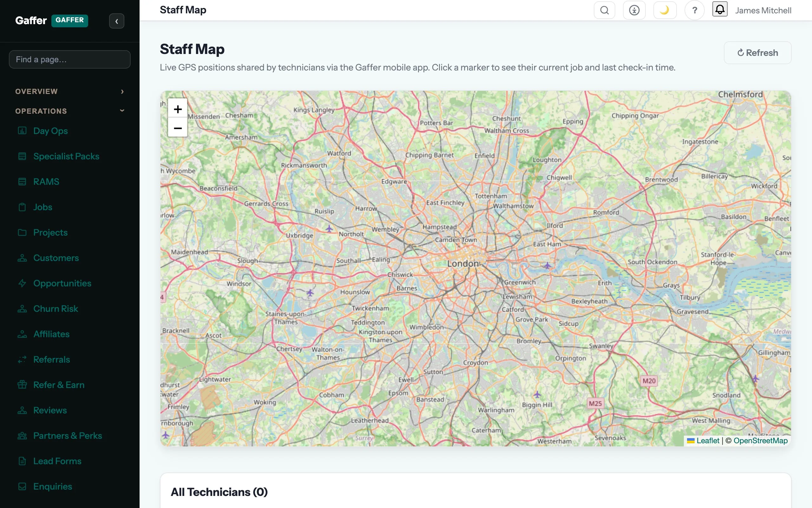Open search from the magnifier icon
This screenshot has width=812, height=508.
click(x=604, y=10)
